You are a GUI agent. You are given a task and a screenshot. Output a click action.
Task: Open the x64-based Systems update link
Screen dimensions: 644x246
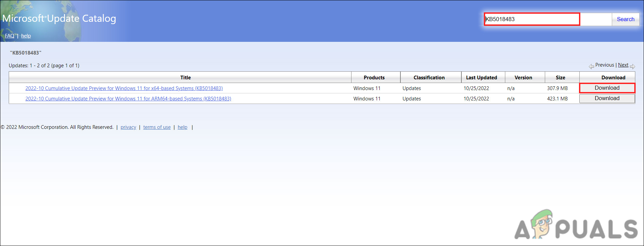(124, 88)
